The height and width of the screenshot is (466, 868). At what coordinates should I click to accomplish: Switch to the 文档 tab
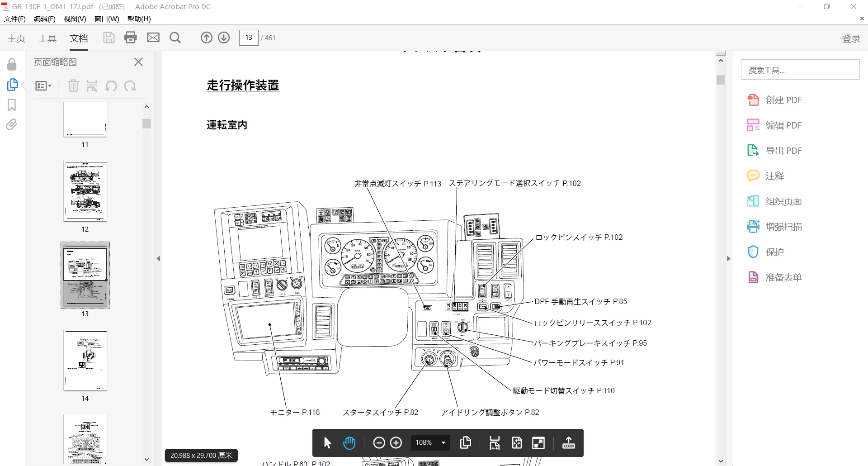79,38
